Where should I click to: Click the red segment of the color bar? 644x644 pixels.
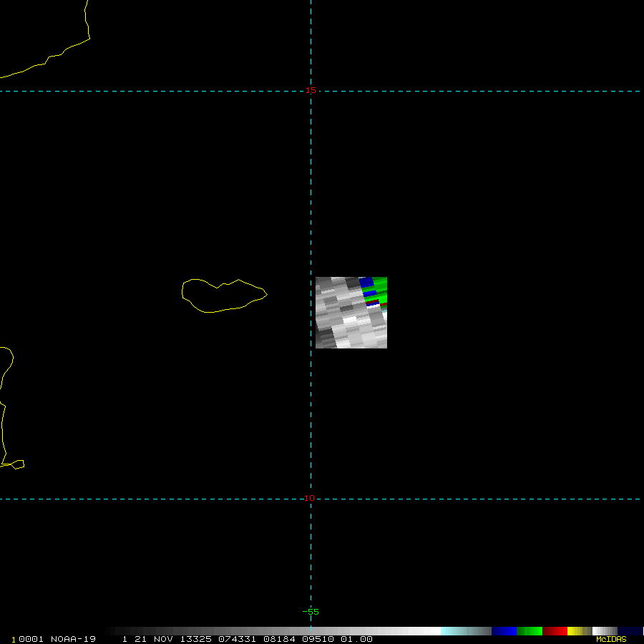coord(555,631)
